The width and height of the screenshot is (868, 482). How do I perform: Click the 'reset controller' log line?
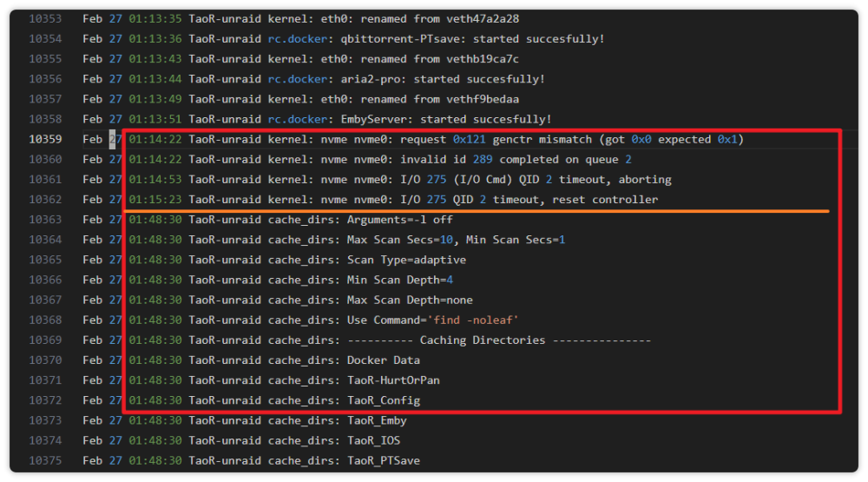pos(371,200)
